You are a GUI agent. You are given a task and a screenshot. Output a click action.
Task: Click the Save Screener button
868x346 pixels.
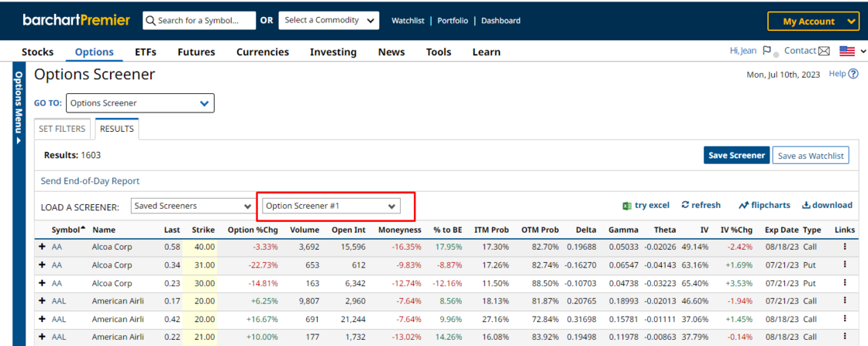click(737, 156)
